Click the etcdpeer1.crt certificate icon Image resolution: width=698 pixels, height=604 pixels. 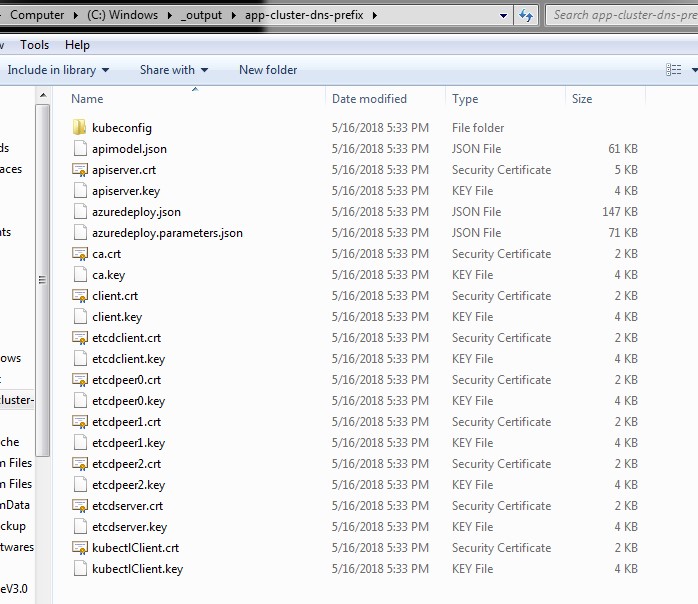(x=80, y=422)
